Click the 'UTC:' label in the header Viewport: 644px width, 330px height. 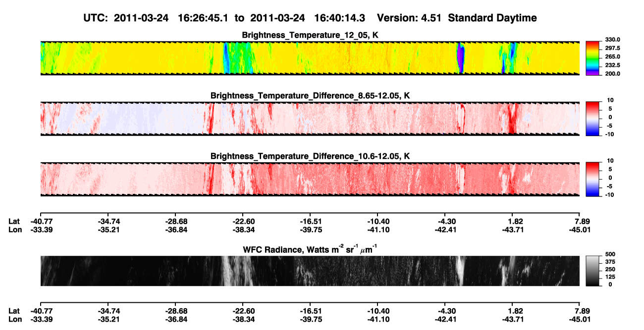pyautogui.click(x=96, y=18)
